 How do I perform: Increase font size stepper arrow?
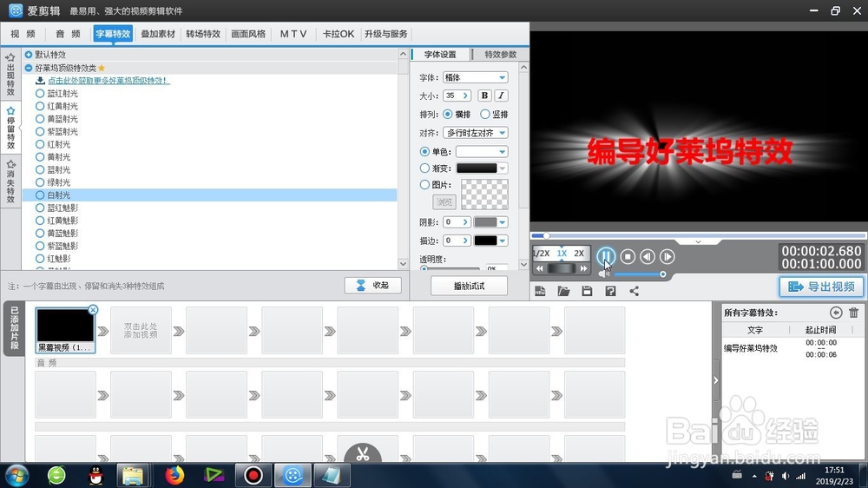[465, 96]
